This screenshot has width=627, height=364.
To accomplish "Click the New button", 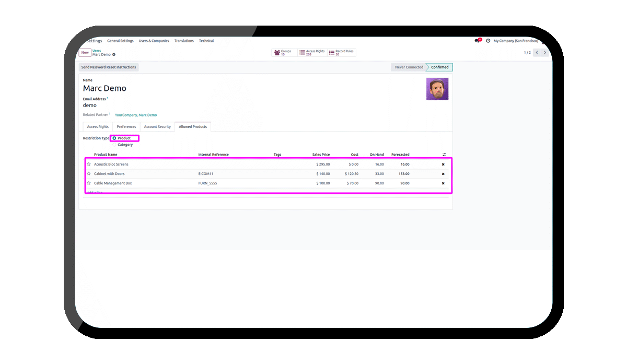I will 85,53.
